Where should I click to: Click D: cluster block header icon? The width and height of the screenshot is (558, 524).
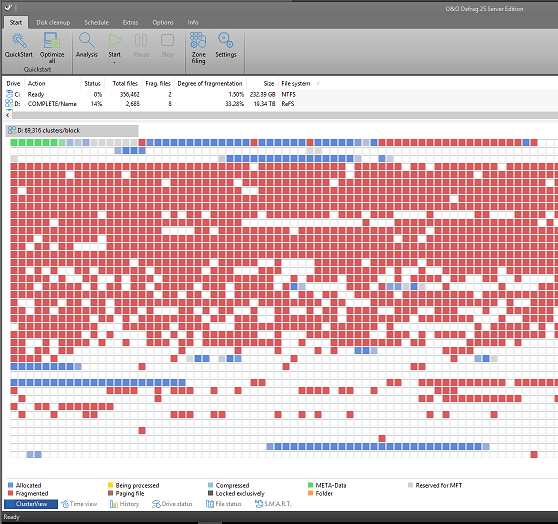[12, 130]
